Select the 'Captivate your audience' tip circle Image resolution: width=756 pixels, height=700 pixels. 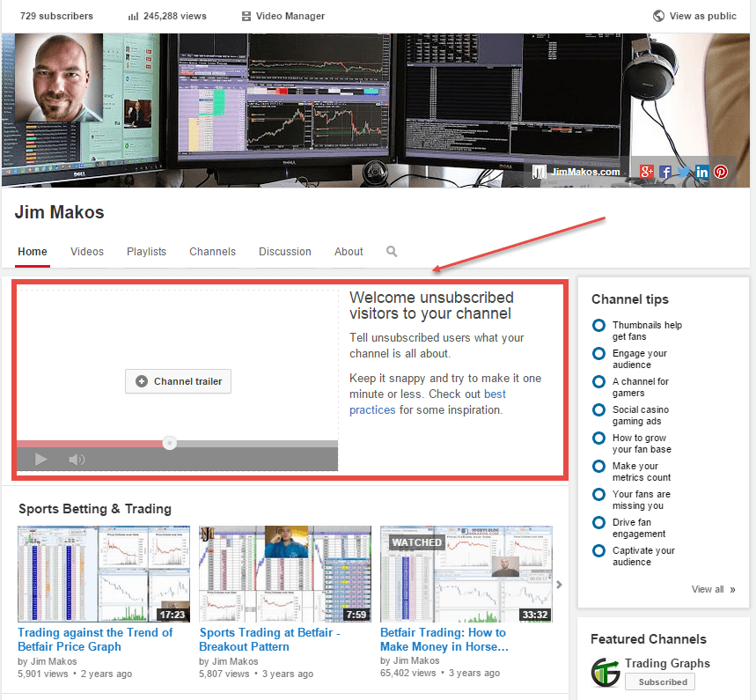(598, 551)
